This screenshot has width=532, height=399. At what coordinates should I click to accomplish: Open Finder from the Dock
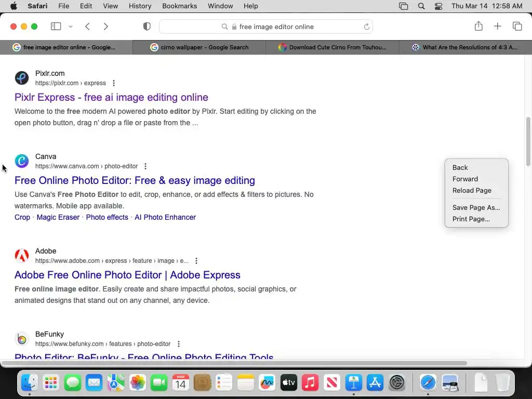click(x=30, y=383)
